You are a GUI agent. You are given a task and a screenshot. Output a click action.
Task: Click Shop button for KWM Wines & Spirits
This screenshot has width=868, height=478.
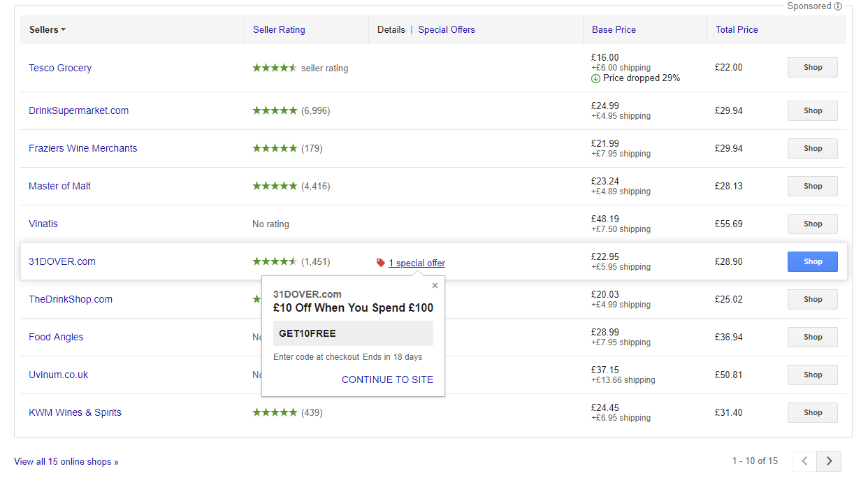tap(813, 412)
